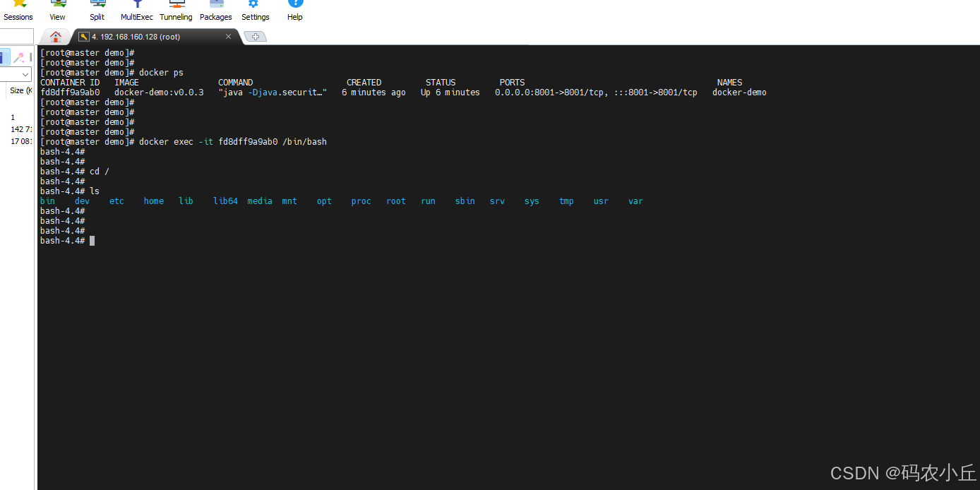Click the CREATED column header
Viewport: 980px width, 490px height.
tap(364, 83)
